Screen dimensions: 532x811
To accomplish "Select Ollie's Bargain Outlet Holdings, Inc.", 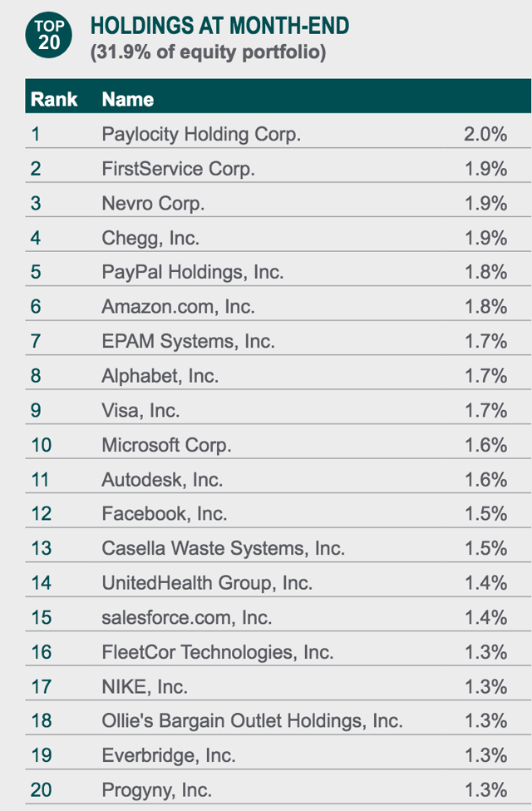I will (x=253, y=721).
